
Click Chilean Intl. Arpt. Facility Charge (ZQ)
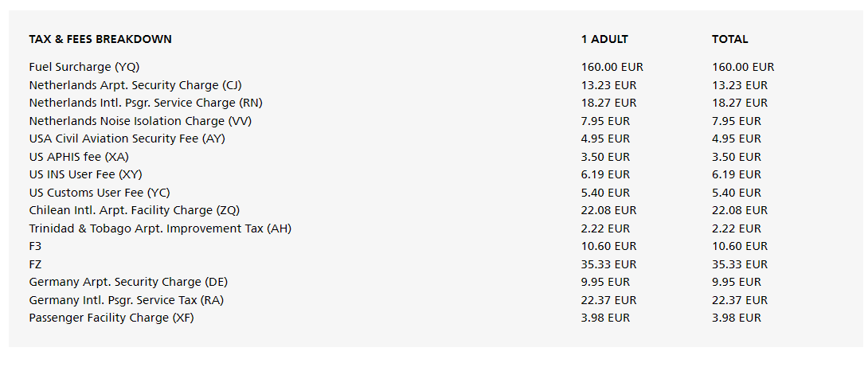pos(134,210)
